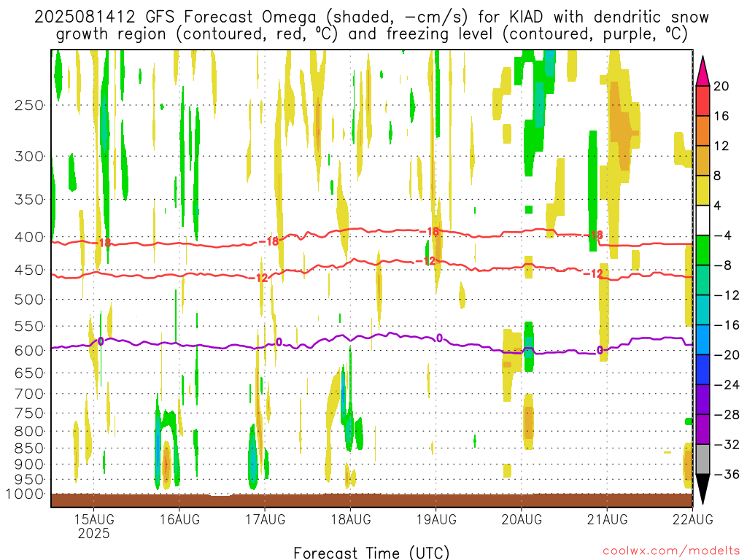Click the 20AUG date label on time axis
Screen dimensions: 747x560
(522, 519)
